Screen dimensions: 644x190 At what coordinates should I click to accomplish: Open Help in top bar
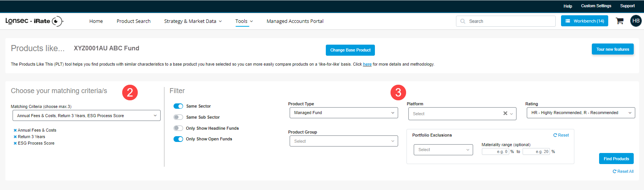click(x=568, y=6)
